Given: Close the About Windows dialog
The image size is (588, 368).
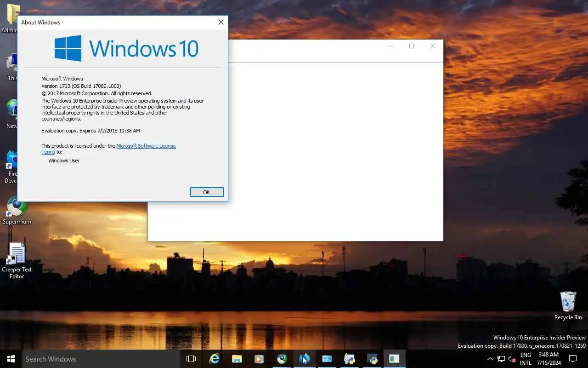Looking at the screenshot, I should [x=221, y=22].
